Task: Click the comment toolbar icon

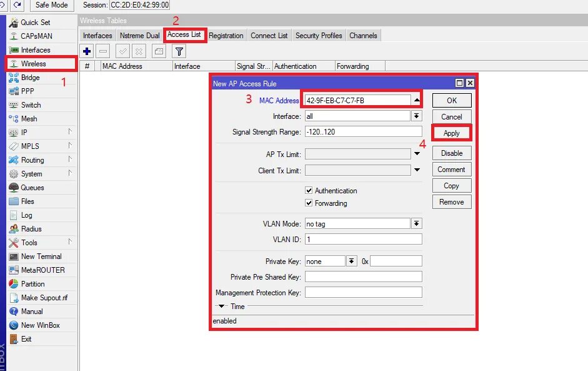Action: [159, 51]
